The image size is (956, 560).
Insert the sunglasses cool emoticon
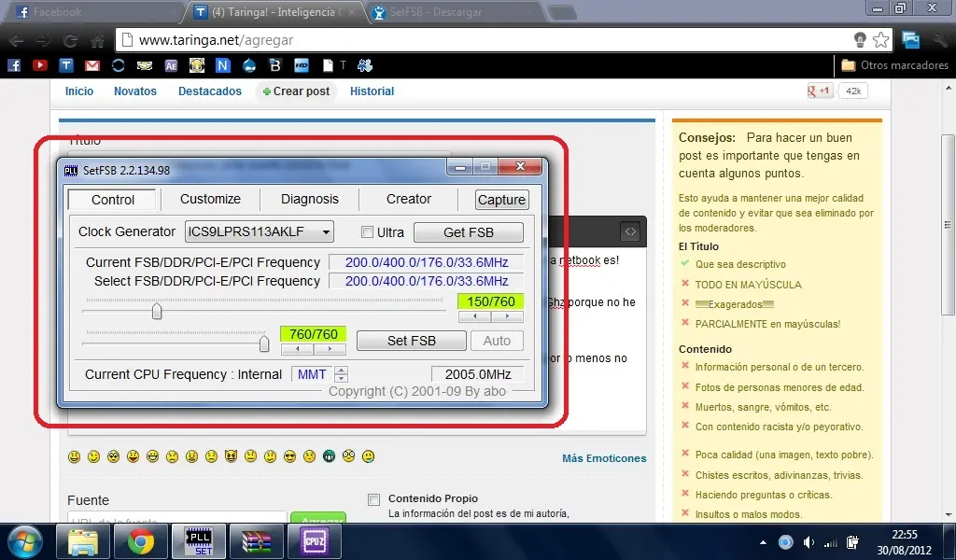pyautogui.click(x=289, y=456)
